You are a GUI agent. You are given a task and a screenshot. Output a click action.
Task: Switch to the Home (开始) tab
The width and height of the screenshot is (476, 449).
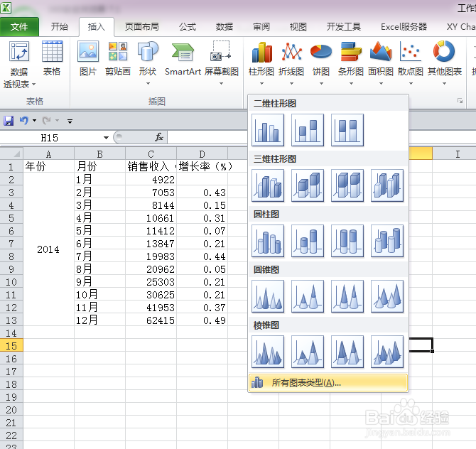[x=60, y=27]
